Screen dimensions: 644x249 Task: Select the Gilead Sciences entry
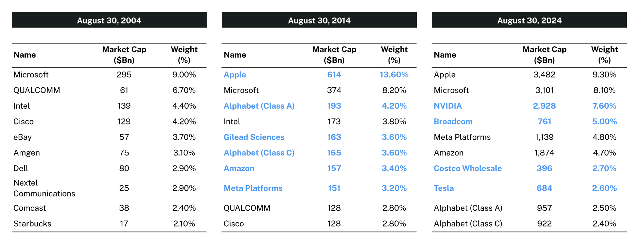pos(254,137)
